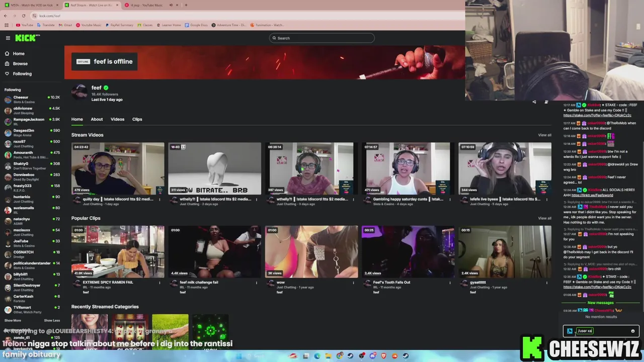Select the Clips channel tab

tap(137, 119)
